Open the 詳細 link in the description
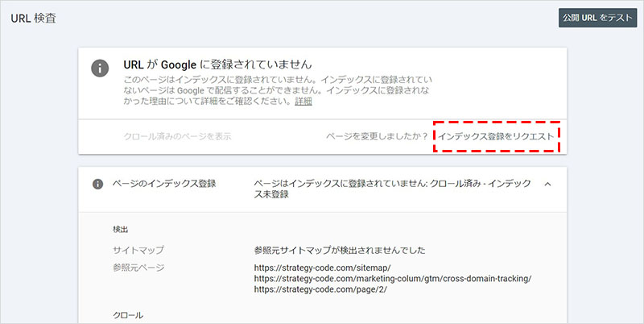The width and height of the screenshot is (644, 324). coord(303,102)
